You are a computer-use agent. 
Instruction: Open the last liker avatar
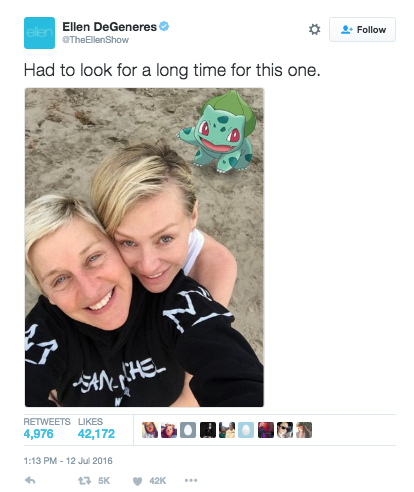pos(304,430)
